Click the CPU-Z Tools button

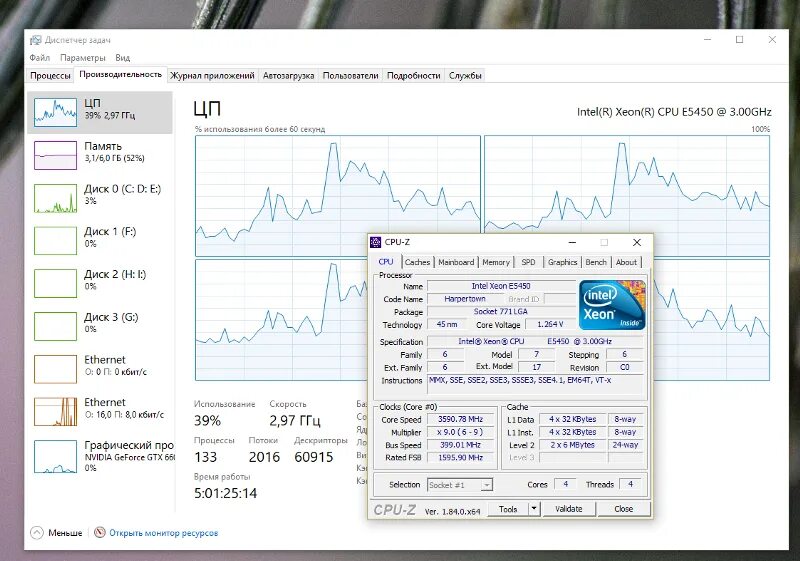point(508,509)
